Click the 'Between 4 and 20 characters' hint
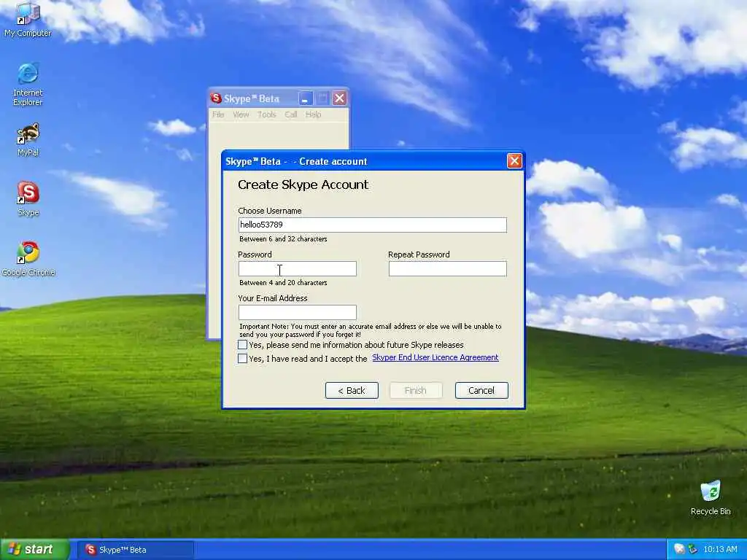Image resolution: width=747 pixels, height=560 pixels. pyautogui.click(x=283, y=283)
